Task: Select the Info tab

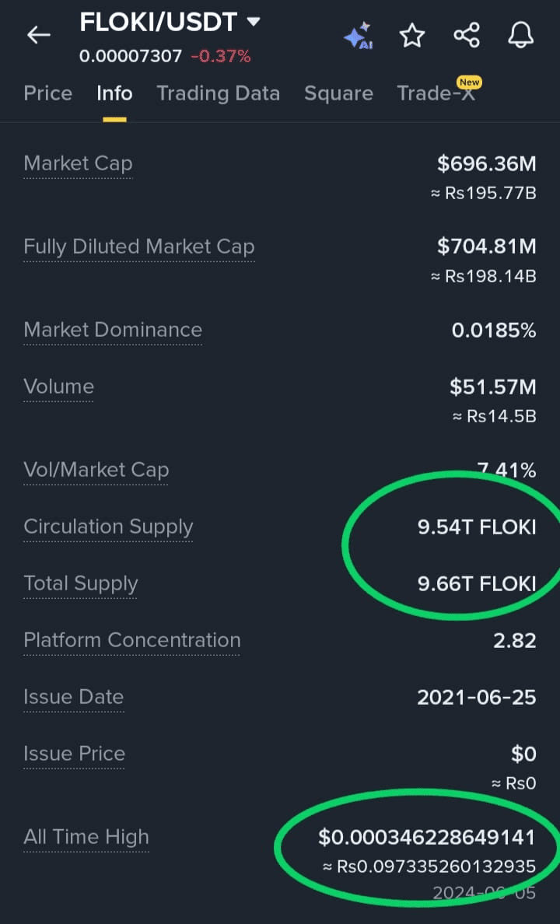Action: tap(114, 93)
